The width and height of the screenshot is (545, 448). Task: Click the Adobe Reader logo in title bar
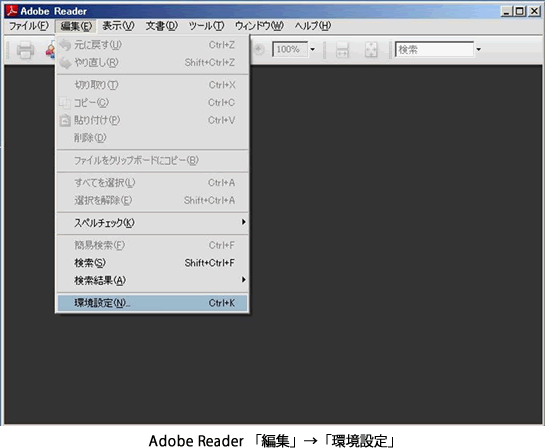point(11,11)
